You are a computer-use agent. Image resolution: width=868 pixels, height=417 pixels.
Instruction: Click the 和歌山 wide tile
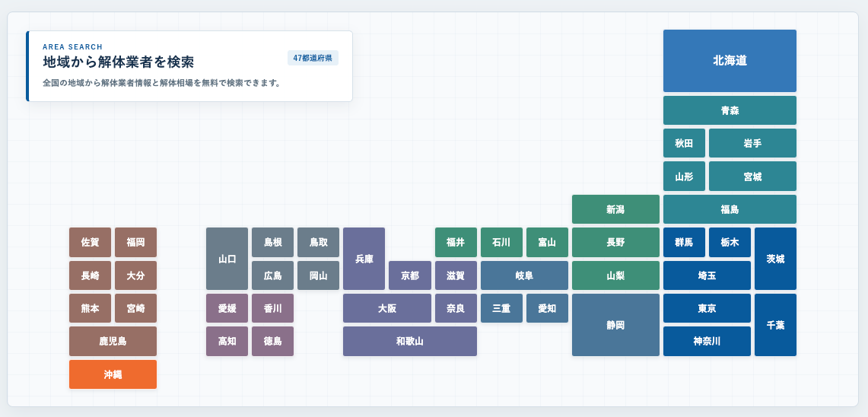tap(409, 341)
